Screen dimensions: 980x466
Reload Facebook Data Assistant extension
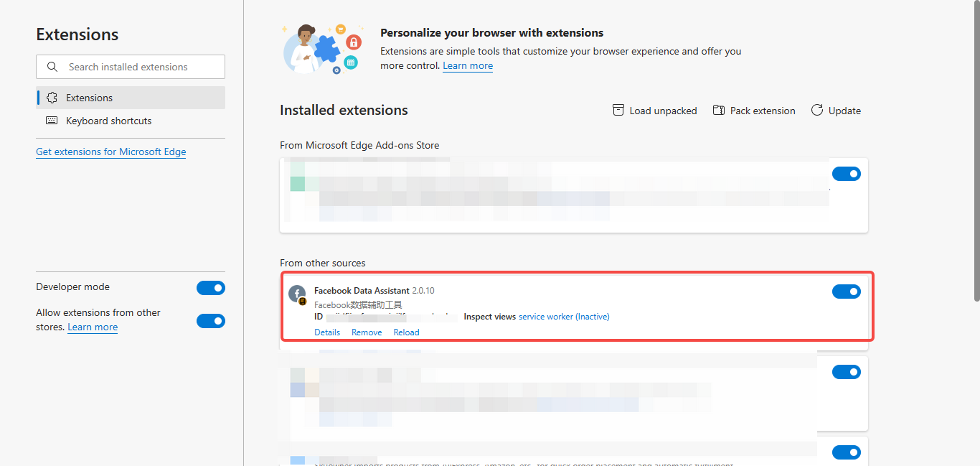(x=406, y=332)
